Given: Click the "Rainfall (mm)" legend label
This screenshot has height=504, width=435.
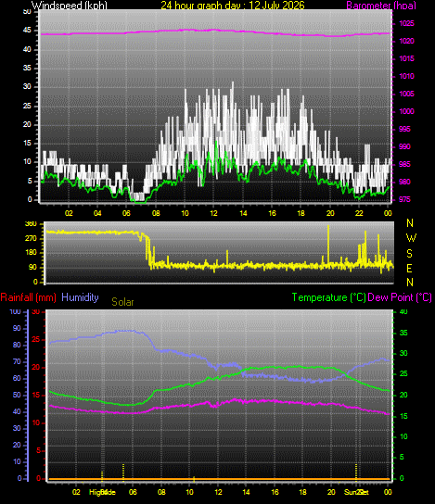Looking at the screenshot, I should (x=29, y=297).
